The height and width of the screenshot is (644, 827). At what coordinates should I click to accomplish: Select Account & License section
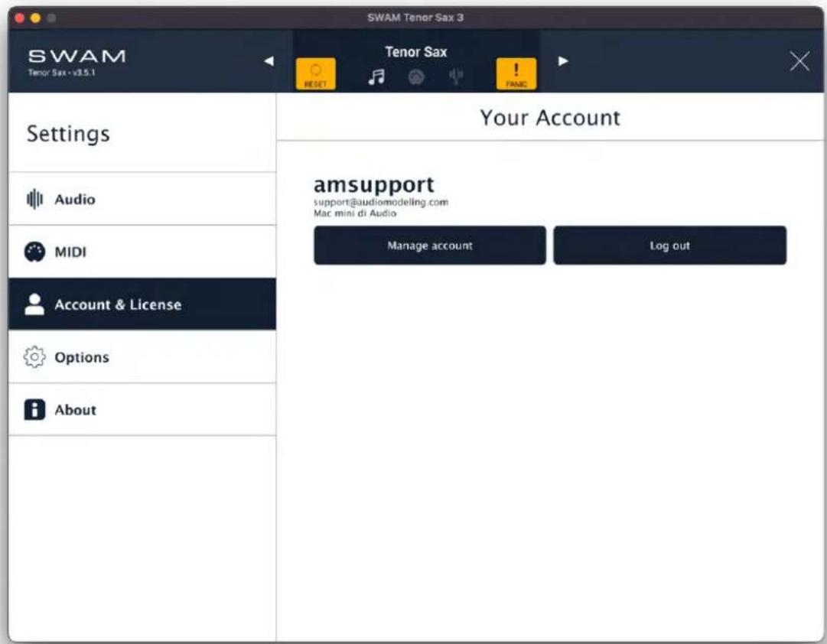coord(142,304)
